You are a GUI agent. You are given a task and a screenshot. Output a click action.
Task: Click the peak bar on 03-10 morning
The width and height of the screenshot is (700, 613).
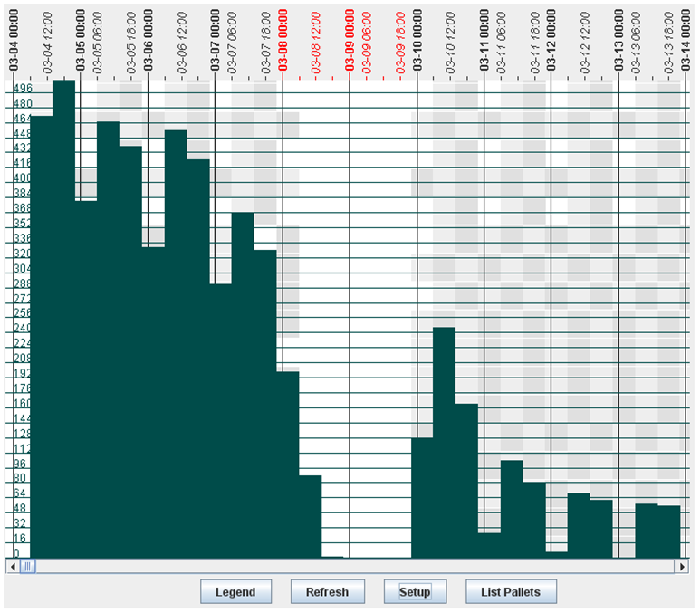pos(445,443)
